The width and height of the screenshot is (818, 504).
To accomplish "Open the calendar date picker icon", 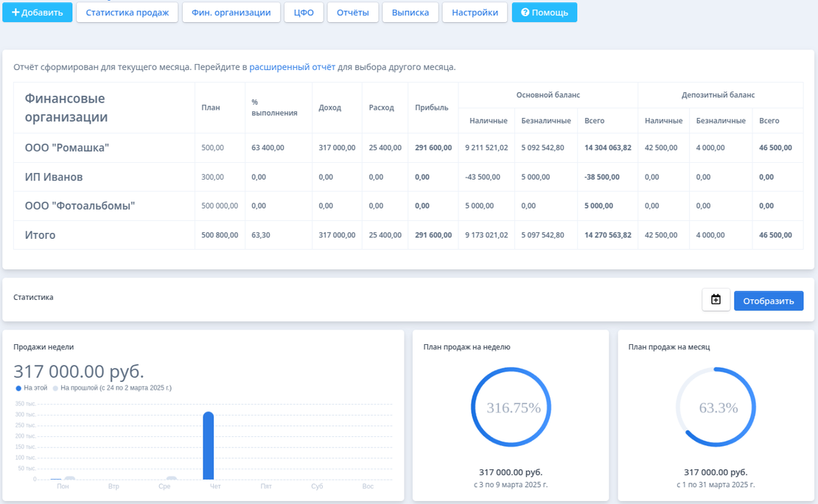I will coord(716,300).
